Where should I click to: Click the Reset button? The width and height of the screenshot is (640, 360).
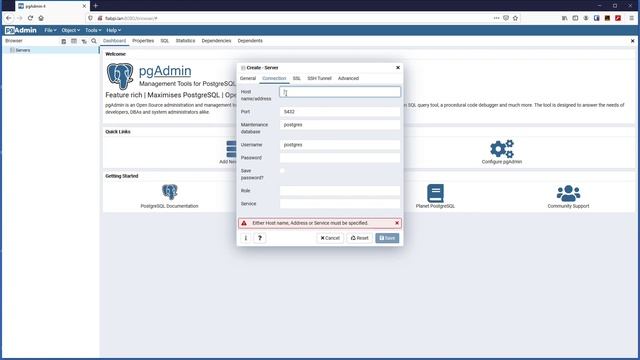pos(360,238)
